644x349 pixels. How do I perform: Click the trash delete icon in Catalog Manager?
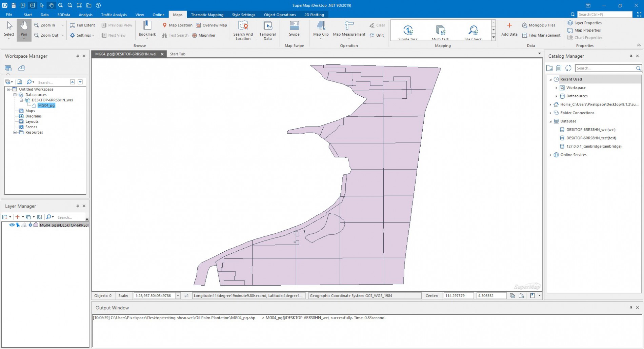(x=559, y=68)
